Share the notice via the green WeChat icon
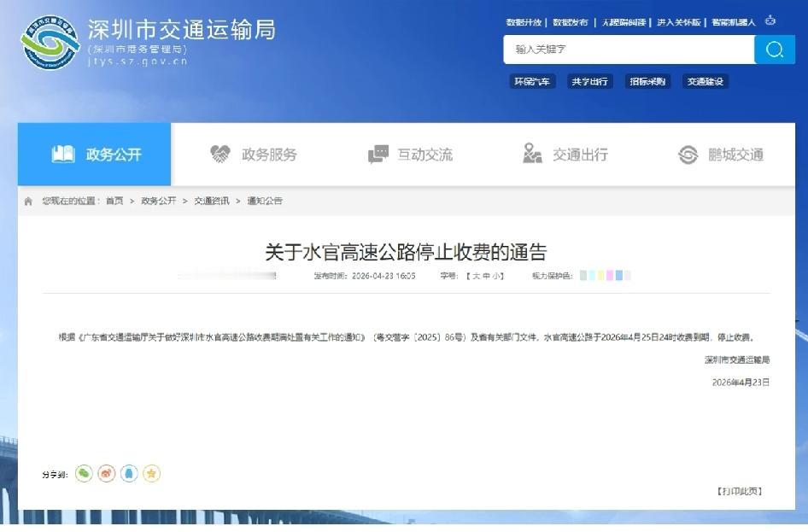The width and height of the screenshot is (808, 532). [x=84, y=472]
